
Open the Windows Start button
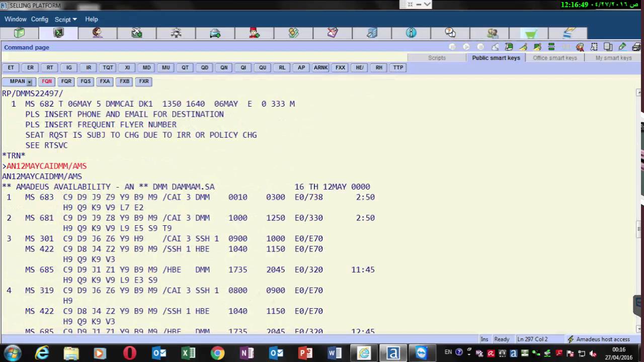(x=13, y=353)
